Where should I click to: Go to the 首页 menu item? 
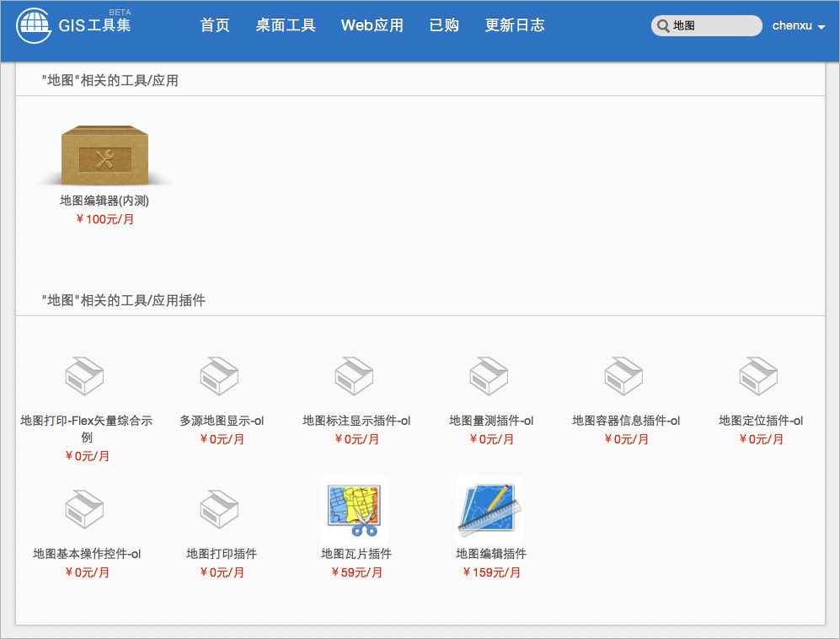click(215, 25)
